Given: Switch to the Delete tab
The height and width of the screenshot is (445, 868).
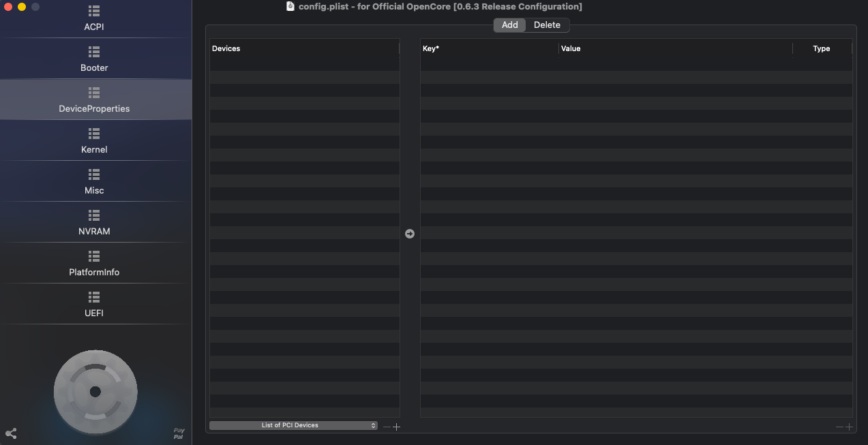Looking at the screenshot, I should pos(547,25).
